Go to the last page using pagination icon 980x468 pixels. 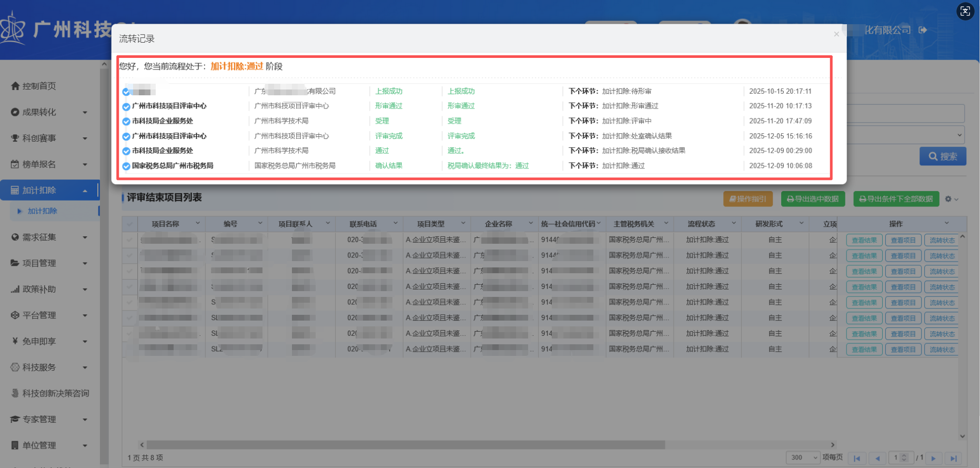953,458
